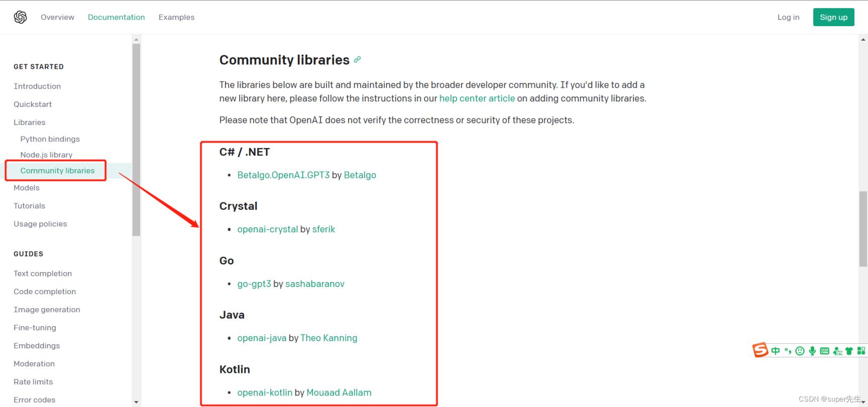
Task: Open the Models sidebar item
Action: point(26,188)
